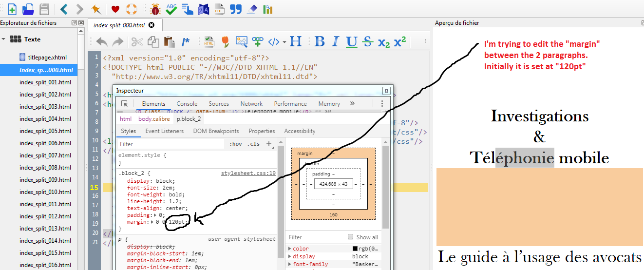This screenshot has width=644, height=270.
Task: Go forward with the gray right arrow
Action: [x=80, y=9]
